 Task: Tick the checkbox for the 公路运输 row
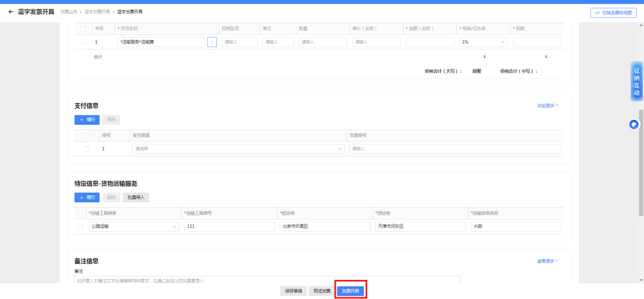click(x=80, y=227)
